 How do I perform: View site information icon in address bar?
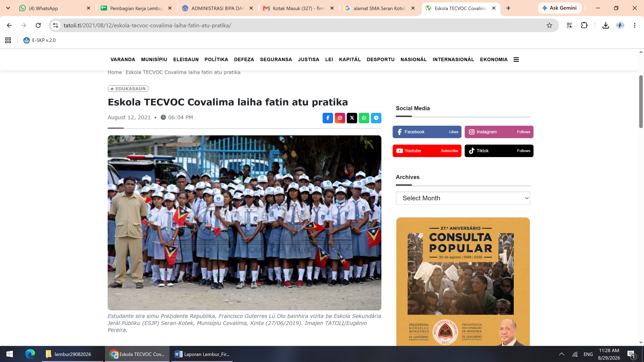(x=56, y=25)
